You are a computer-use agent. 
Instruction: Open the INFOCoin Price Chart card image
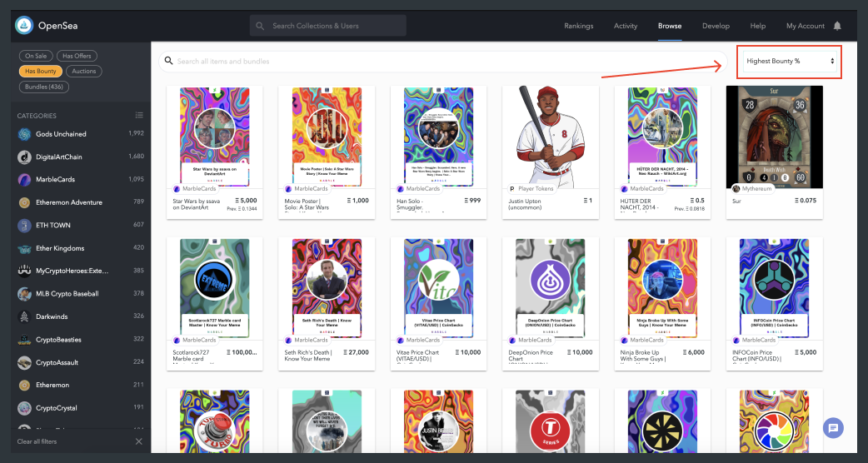(775, 287)
